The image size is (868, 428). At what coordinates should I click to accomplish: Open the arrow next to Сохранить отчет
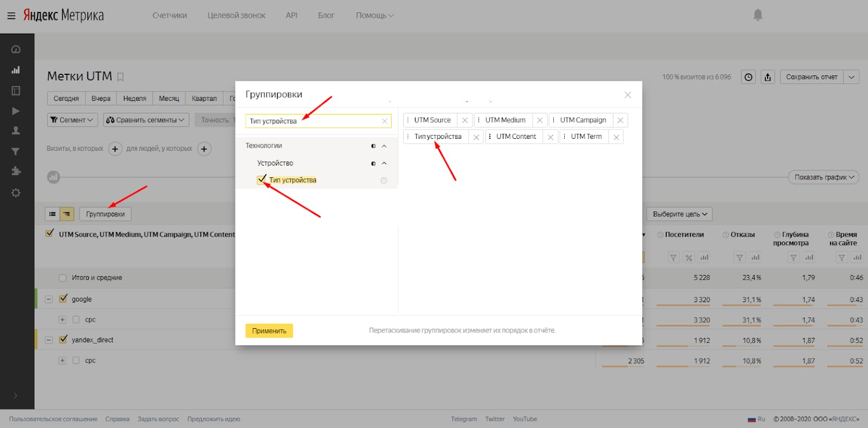(x=851, y=77)
